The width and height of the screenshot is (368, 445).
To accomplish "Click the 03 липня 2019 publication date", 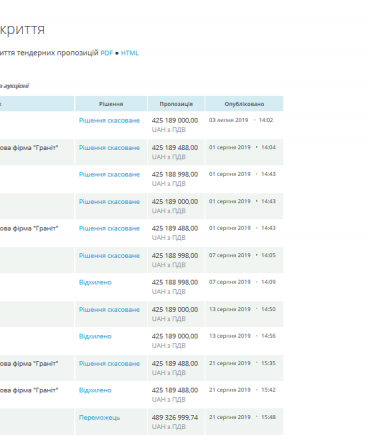I will pyautogui.click(x=228, y=120).
